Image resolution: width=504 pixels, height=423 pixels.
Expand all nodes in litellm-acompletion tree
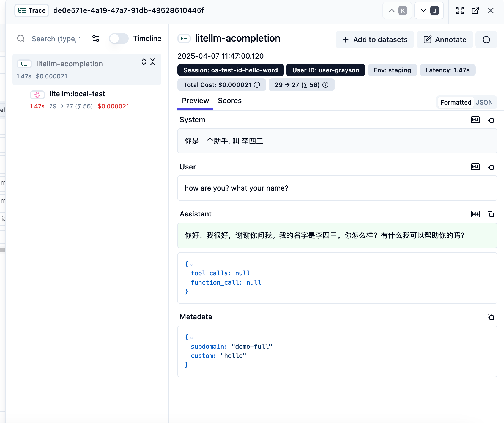[x=144, y=62]
